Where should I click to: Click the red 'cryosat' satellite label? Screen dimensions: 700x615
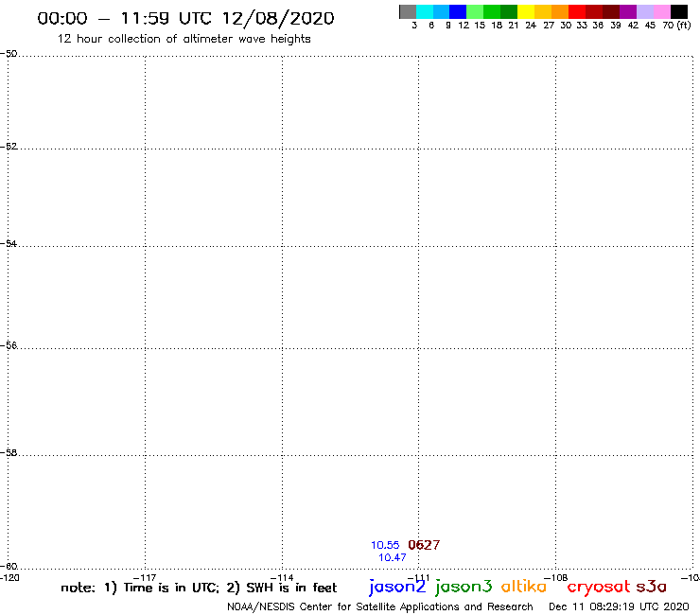599,588
